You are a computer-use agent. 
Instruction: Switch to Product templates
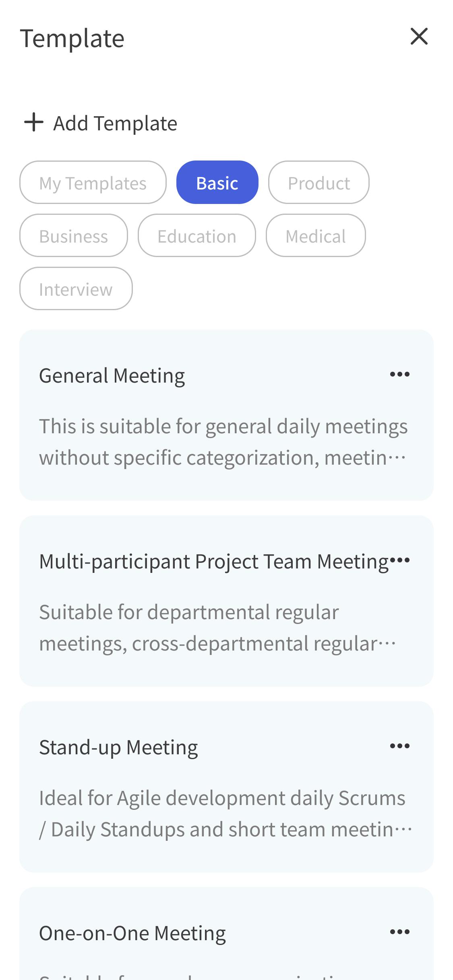point(319,183)
